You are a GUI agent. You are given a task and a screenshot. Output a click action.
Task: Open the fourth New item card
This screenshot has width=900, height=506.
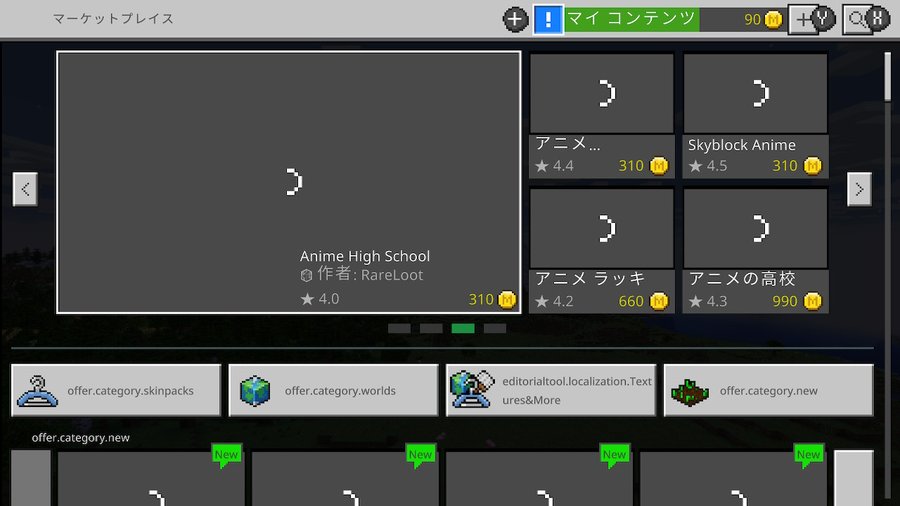pyautogui.click(x=733, y=478)
